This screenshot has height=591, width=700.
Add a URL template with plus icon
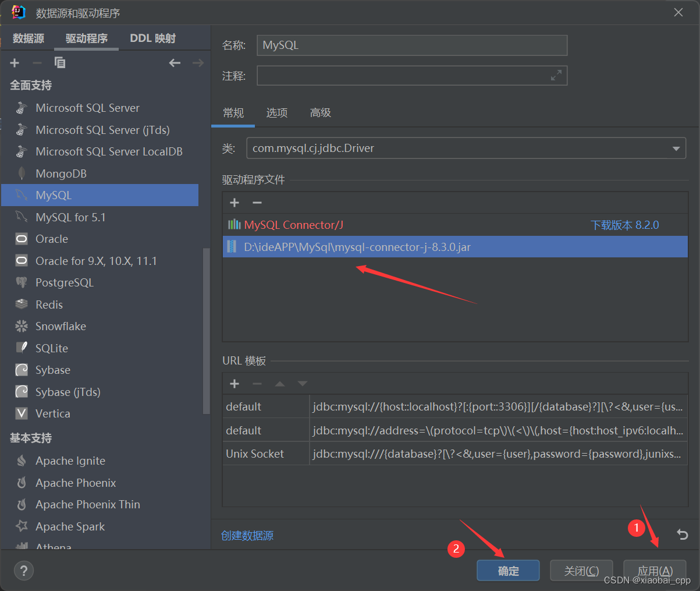pos(234,384)
